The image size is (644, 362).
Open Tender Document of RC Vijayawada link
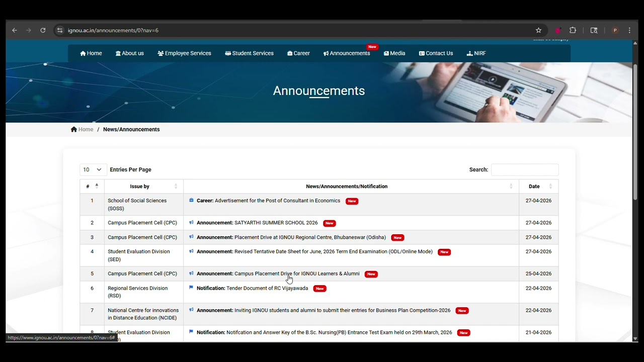coord(252,288)
